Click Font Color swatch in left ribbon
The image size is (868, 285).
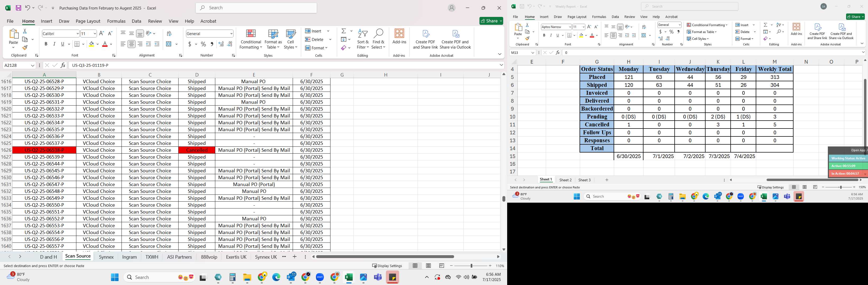pyautogui.click(x=105, y=44)
